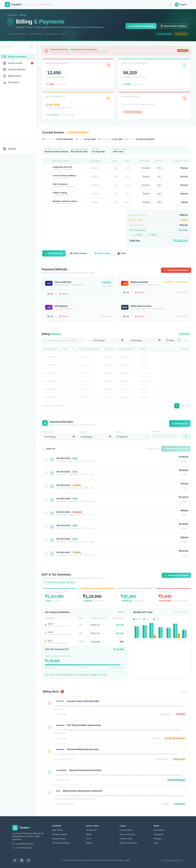Open Current Invoice in sidebar
The image size is (196, 868).
point(19,63)
